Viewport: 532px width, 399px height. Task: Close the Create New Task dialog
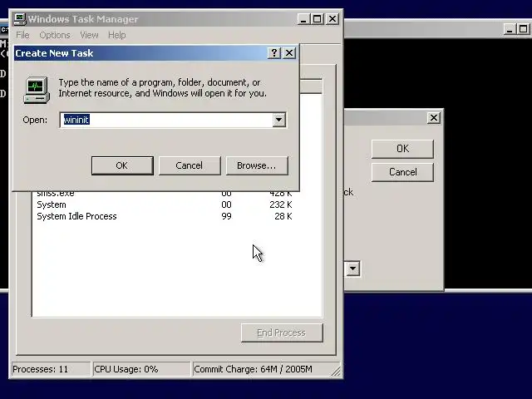tap(289, 53)
